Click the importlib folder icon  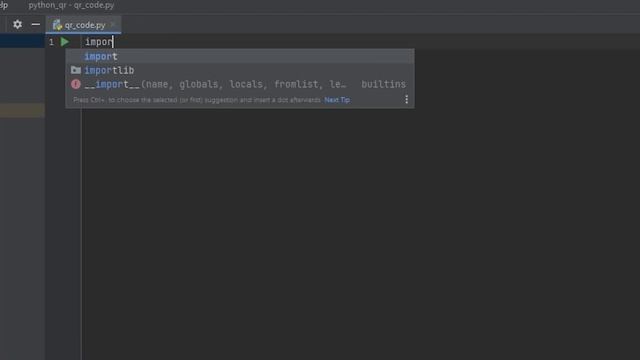(x=76, y=70)
